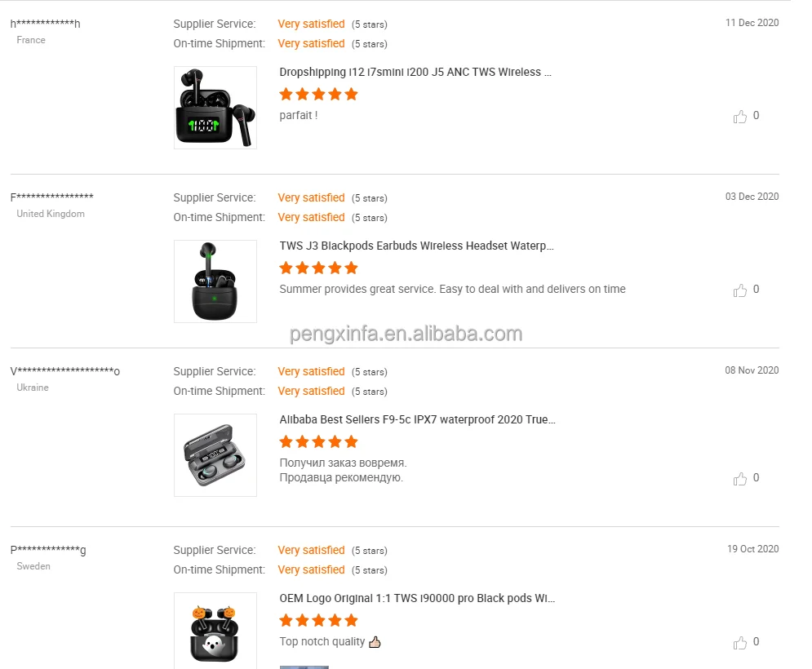
Task: Click the five-star rating on the France review
Action: tap(318, 94)
